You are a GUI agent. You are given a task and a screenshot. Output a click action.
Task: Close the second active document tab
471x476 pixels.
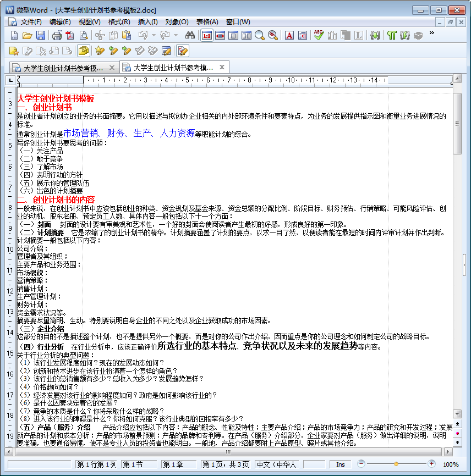[222, 67]
